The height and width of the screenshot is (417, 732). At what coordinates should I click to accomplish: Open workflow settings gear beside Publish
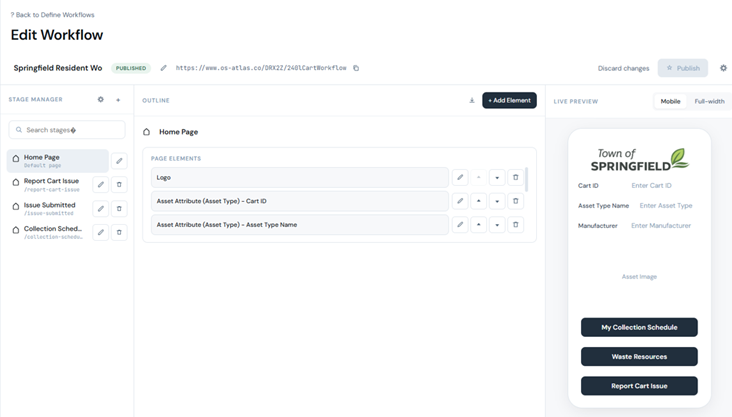723,68
